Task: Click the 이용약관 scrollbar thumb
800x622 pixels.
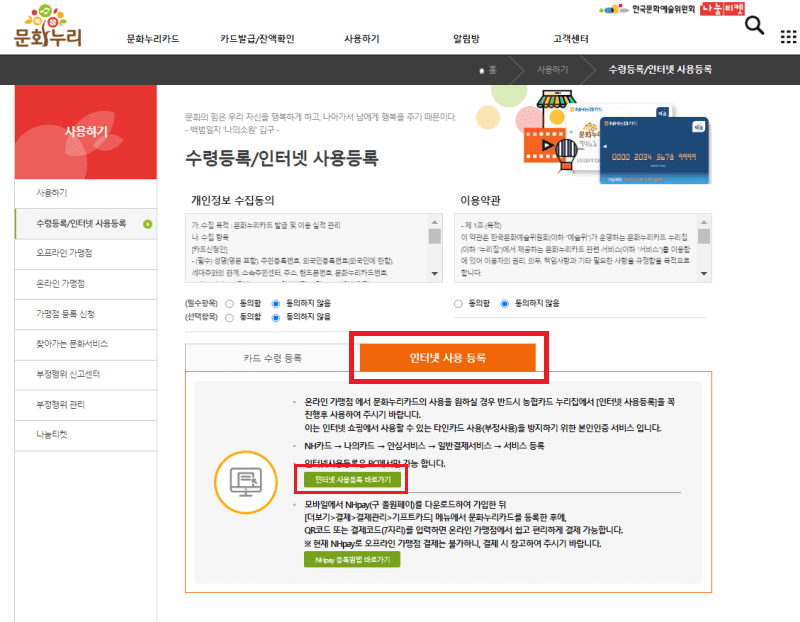Action: (x=704, y=236)
